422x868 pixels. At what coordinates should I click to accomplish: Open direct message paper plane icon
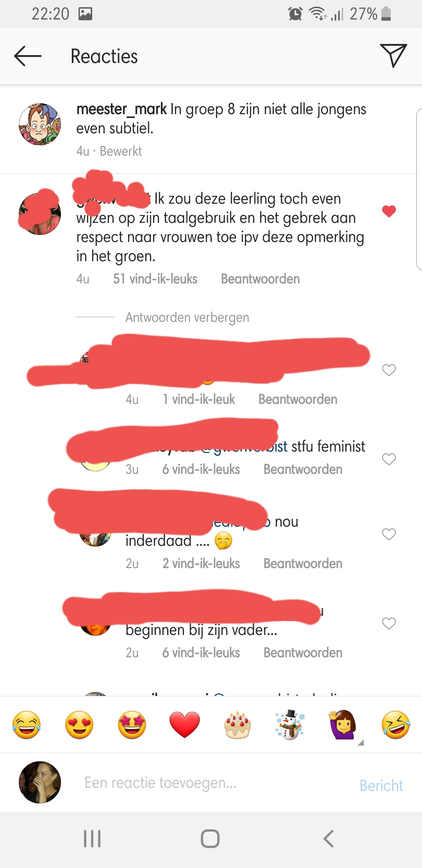click(393, 56)
